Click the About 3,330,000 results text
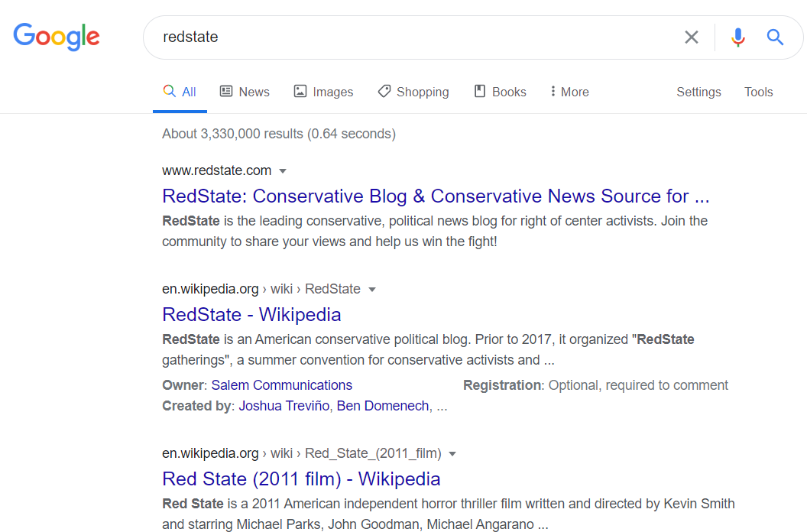 click(x=279, y=134)
